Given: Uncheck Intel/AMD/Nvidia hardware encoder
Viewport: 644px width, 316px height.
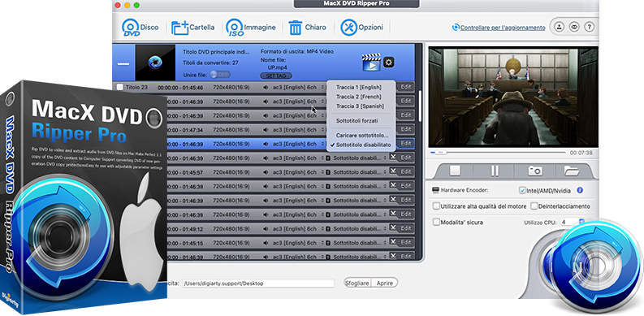Looking at the screenshot, I should [x=522, y=190].
